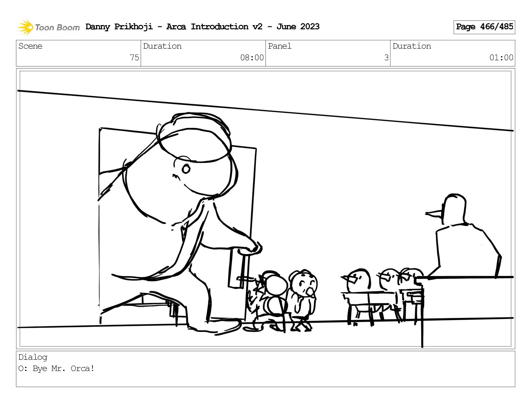The height and width of the screenshot is (411, 532).
Task: Select the dialog line 'O: Bye Mr. Orca!'
Action: point(56,368)
